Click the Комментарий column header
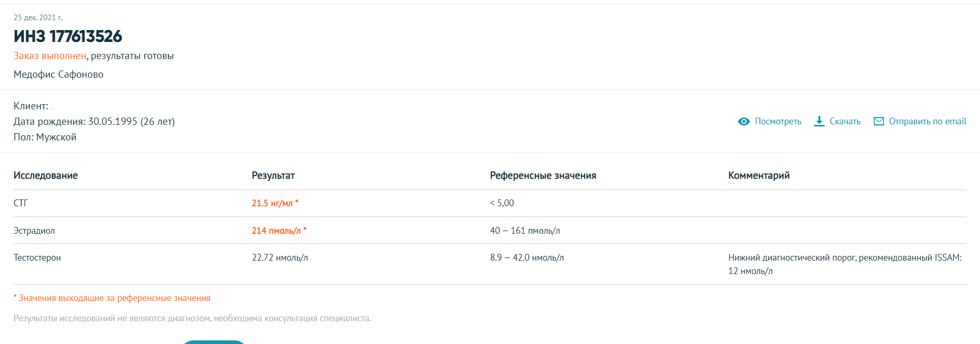The height and width of the screenshot is (344, 980). (759, 176)
